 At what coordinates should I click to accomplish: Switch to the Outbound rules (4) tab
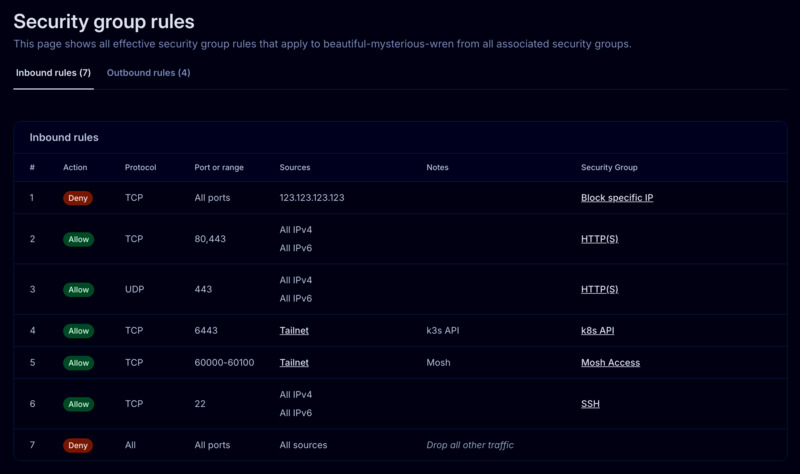[148, 73]
